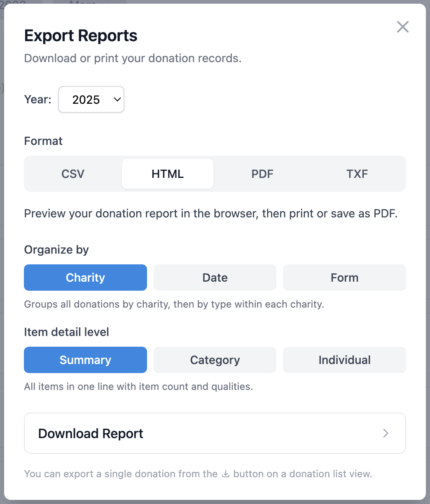Click the download icon in the footer note
The width and height of the screenshot is (430, 504).
[x=225, y=474]
